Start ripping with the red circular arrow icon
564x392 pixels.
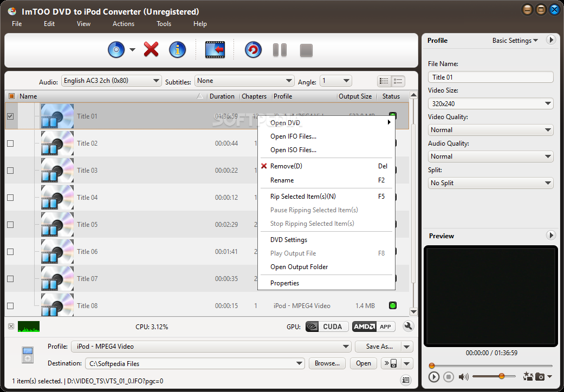pos(253,50)
